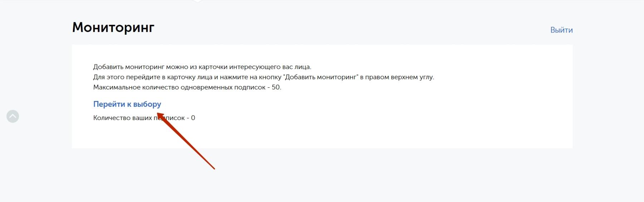Click the red arrow's pointed arrowhead

pyautogui.click(x=160, y=115)
